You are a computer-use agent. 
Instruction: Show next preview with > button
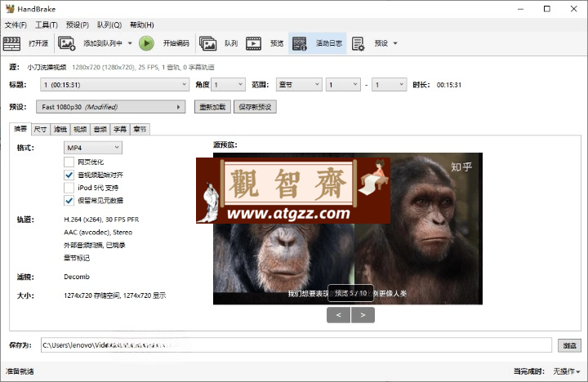tap(363, 315)
